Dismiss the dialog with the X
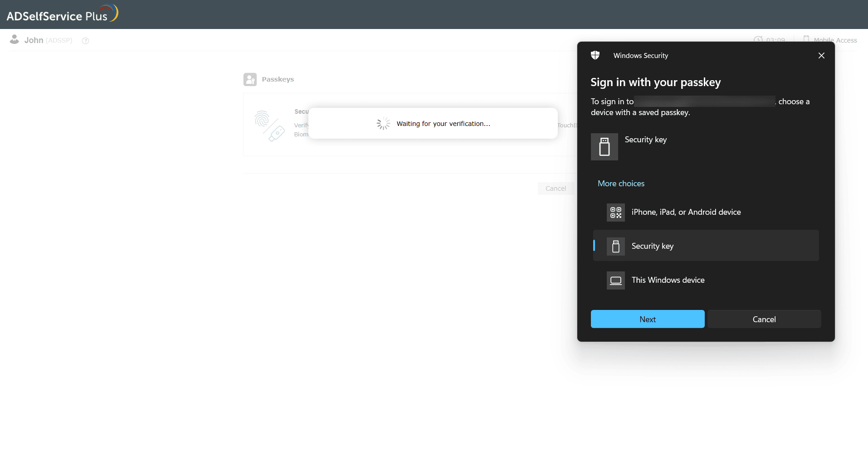Image resolution: width=868 pixels, height=464 pixels. coord(821,55)
